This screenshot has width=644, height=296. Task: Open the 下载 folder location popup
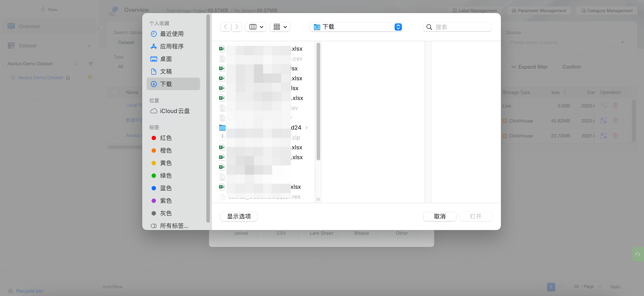pyautogui.click(x=356, y=27)
